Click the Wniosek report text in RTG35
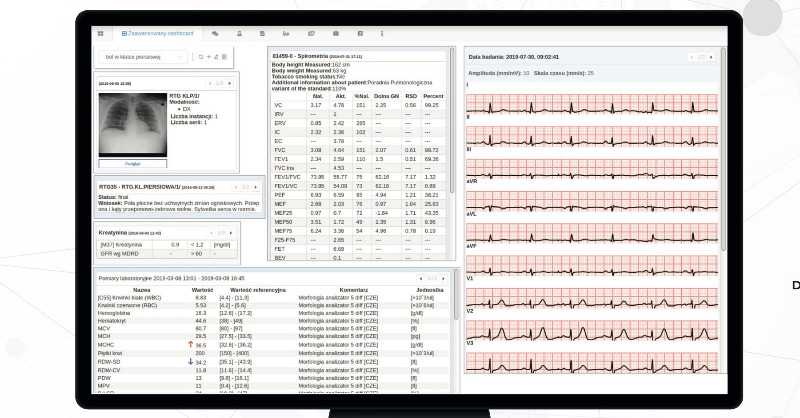 (179, 206)
